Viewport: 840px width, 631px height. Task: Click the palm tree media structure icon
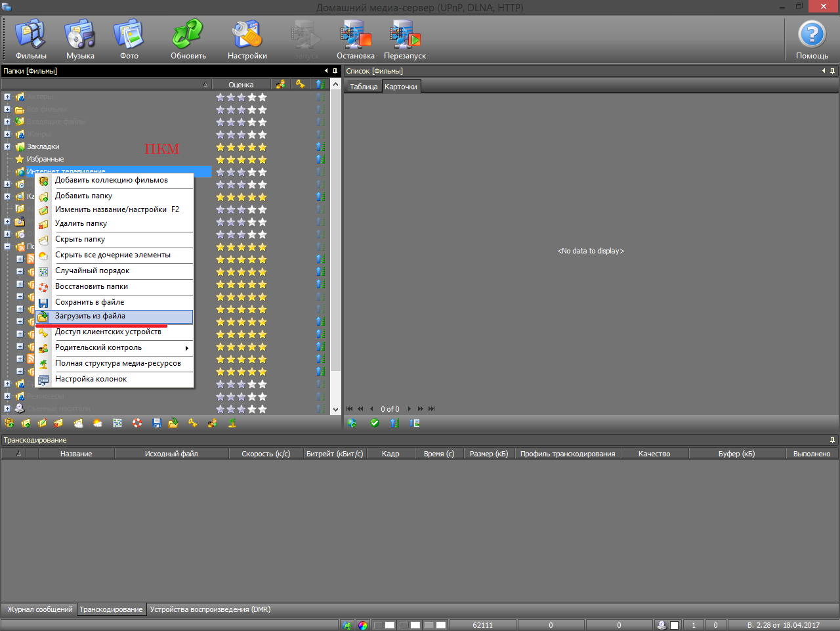tap(232, 424)
